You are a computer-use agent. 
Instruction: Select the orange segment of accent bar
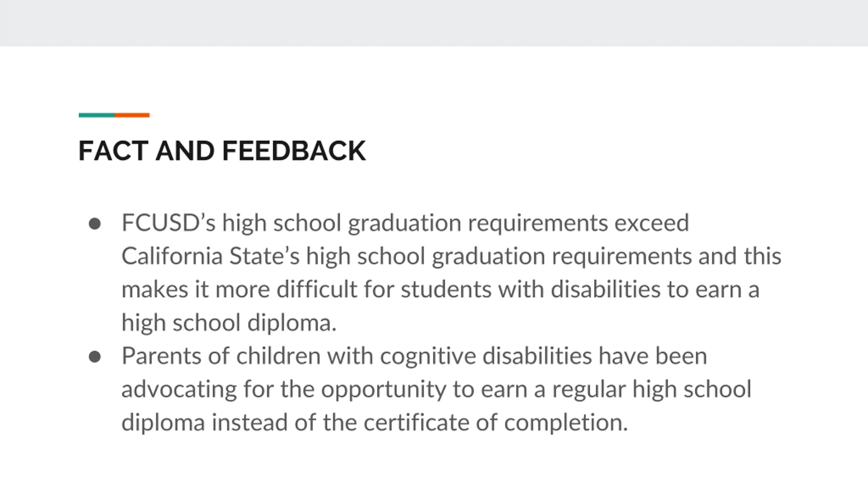pos(132,115)
